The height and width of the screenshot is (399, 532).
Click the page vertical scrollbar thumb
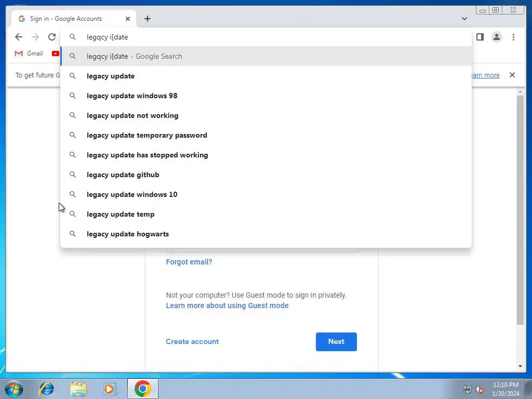tap(520, 210)
